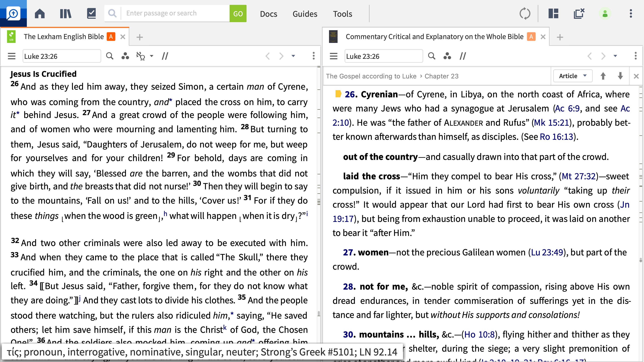This screenshot has width=644, height=362.
Task: Expand Lexham Bible navigation history dropdown
Action: pyautogui.click(x=293, y=56)
